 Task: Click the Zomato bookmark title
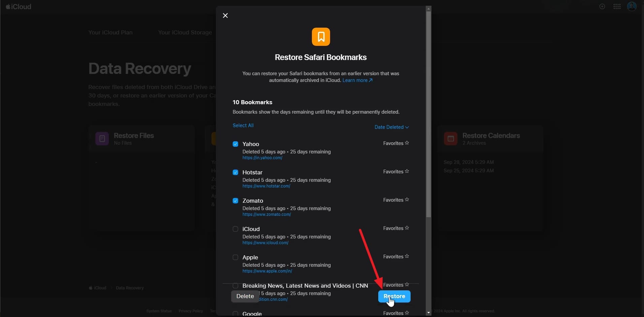coord(253,201)
